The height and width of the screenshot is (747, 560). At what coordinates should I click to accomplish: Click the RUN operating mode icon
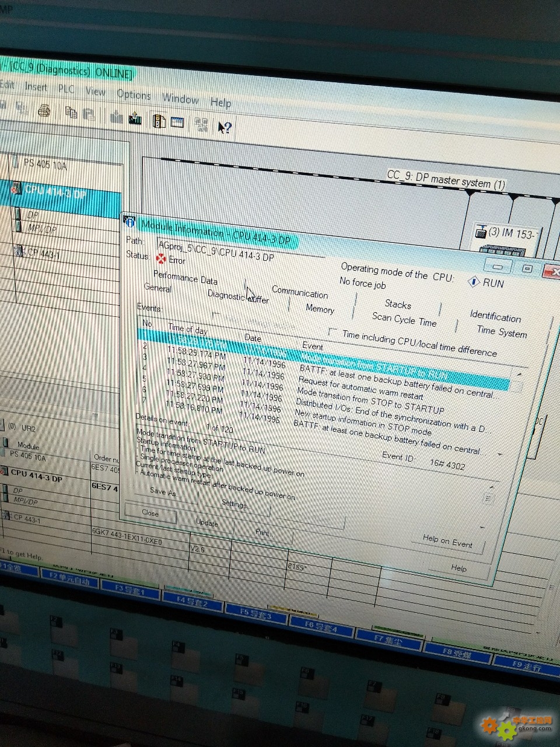point(474,281)
